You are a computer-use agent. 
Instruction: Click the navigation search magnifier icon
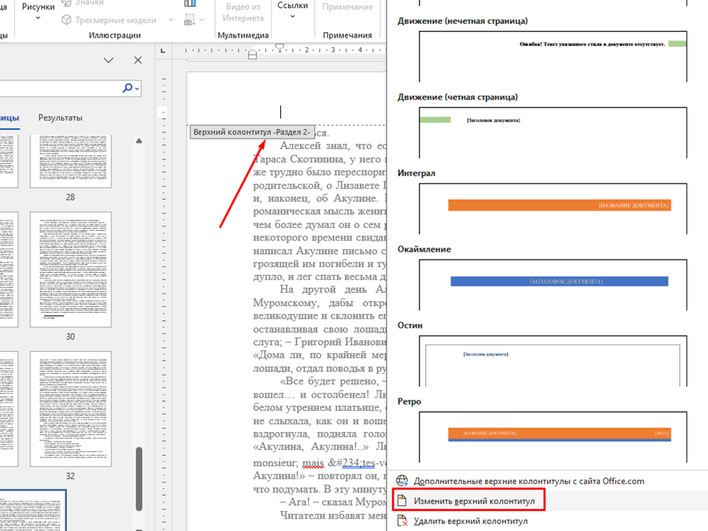pyautogui.click(x=128, y=88)
